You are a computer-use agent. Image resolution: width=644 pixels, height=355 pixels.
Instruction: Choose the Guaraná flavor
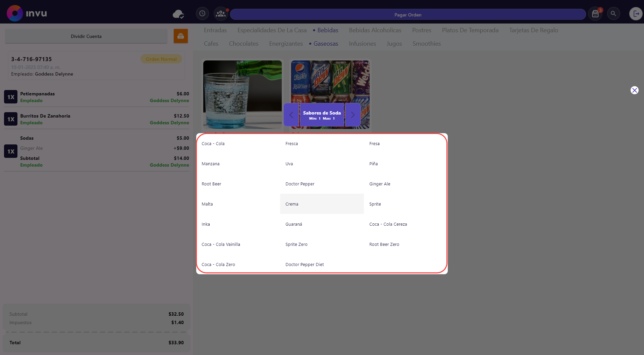[x=322, y=224]
